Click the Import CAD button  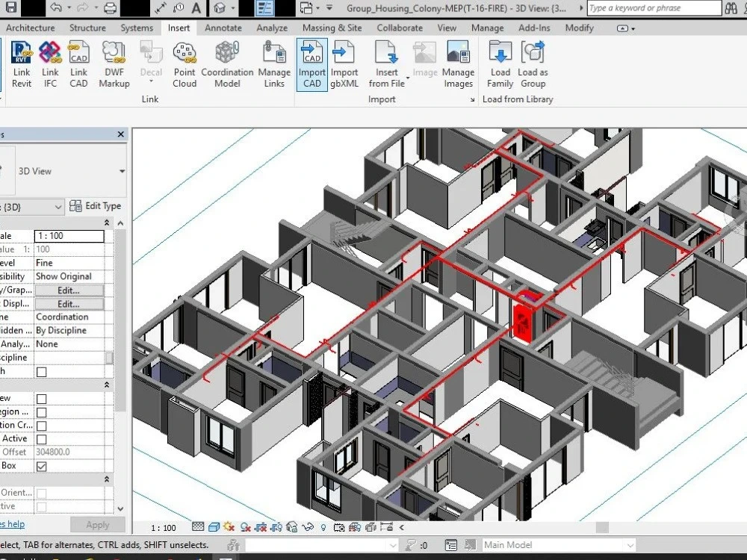point(312,65)
